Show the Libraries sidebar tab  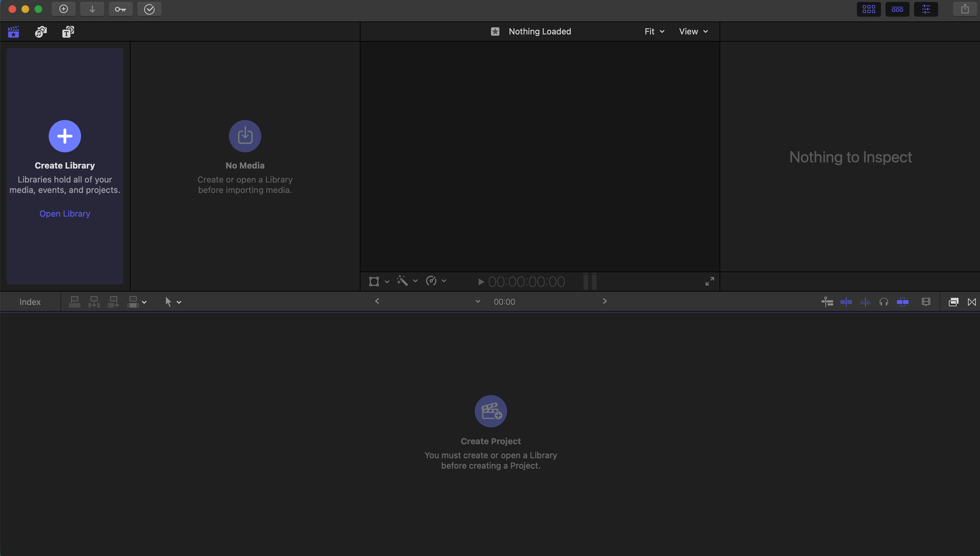coord(14,32)
